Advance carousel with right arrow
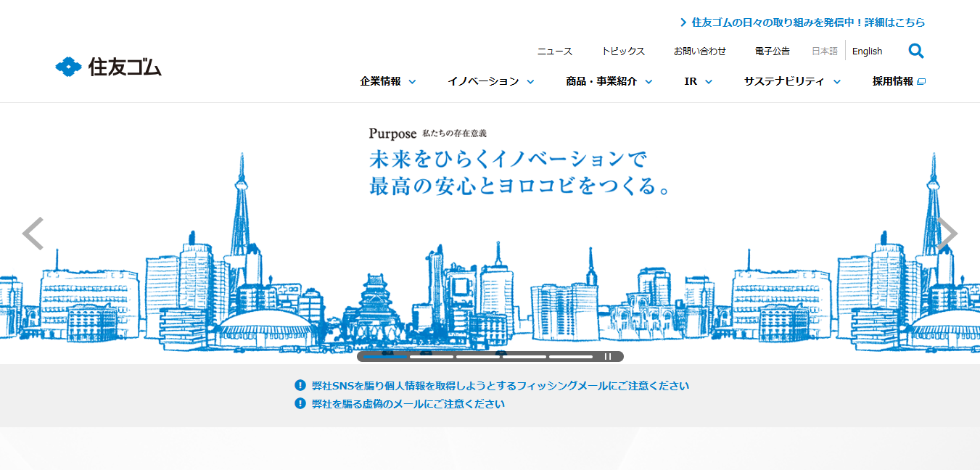Image resolution: width=980 pixels, height=470 pixels. point(947,234)
